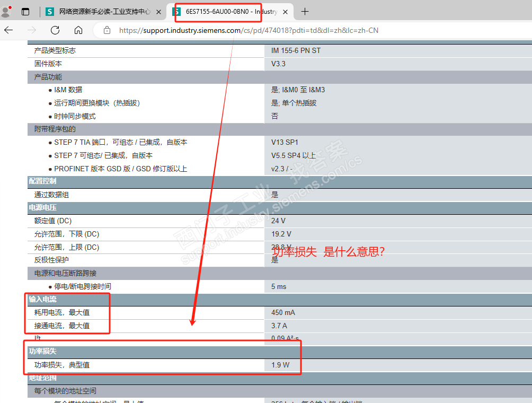Close the 6ES7155-6AU00-0BN0 tab
532x403 pixels.
click(x=285, y=12)
